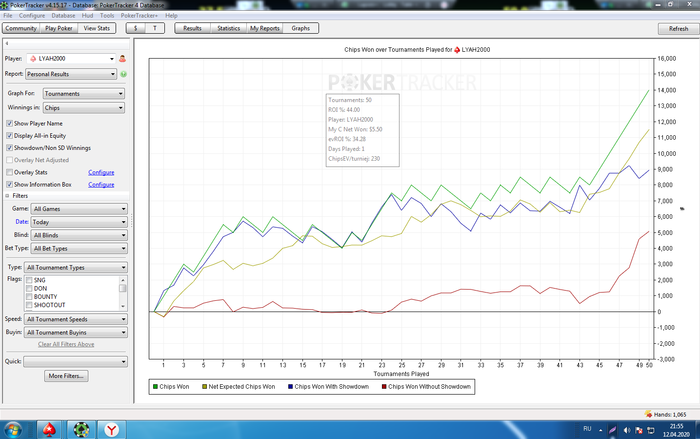The height and width of the screenshot is (439, 700).
Task: Click the RU language indicator in the tray
Action: coord(587,429)
